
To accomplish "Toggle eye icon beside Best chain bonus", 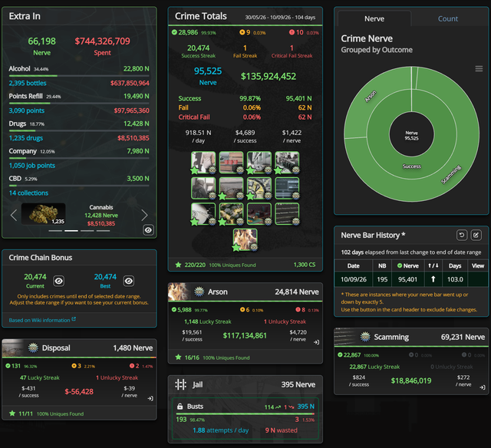I will click(x=128, y=281).
